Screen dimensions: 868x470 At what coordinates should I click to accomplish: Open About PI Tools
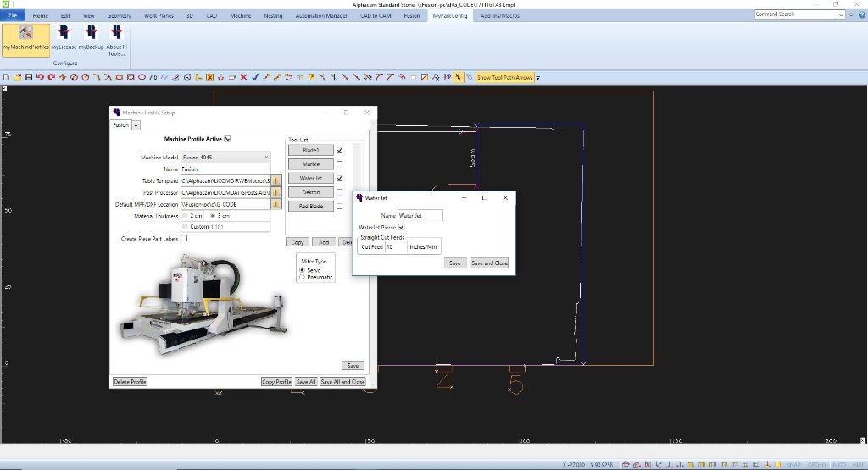click(116, 41)
